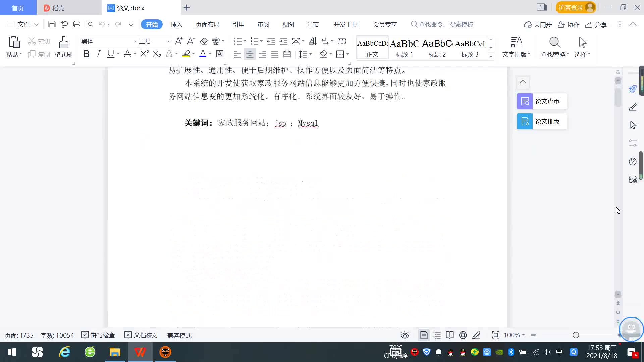Open bullet list dropdown arrow
The image size is (644, 362).
click(x=245, y=41)
